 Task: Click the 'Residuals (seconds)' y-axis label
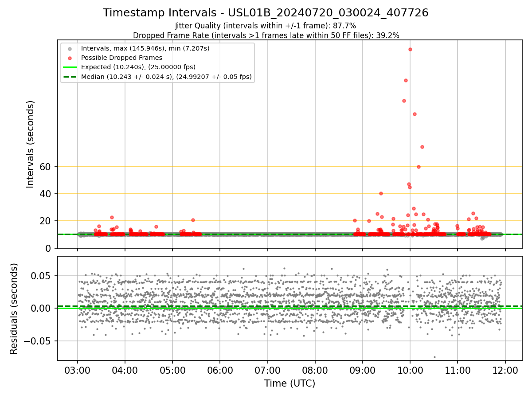click(x=14, y=309)
